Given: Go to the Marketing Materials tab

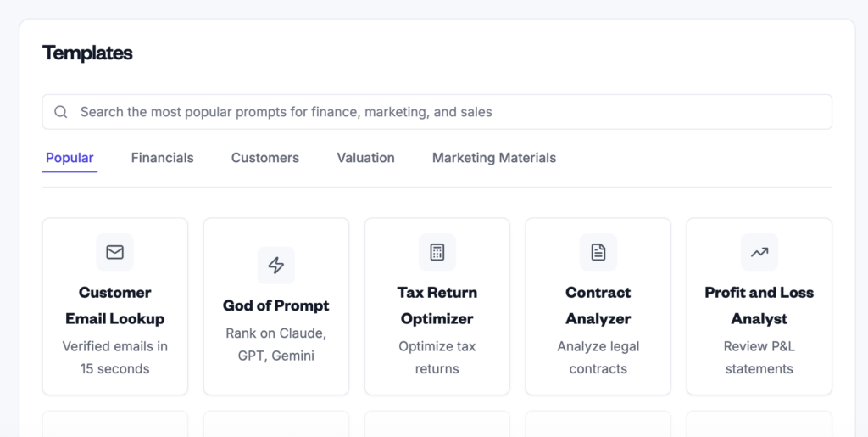Looking at the screenshot, I should (x=494, y=158).
